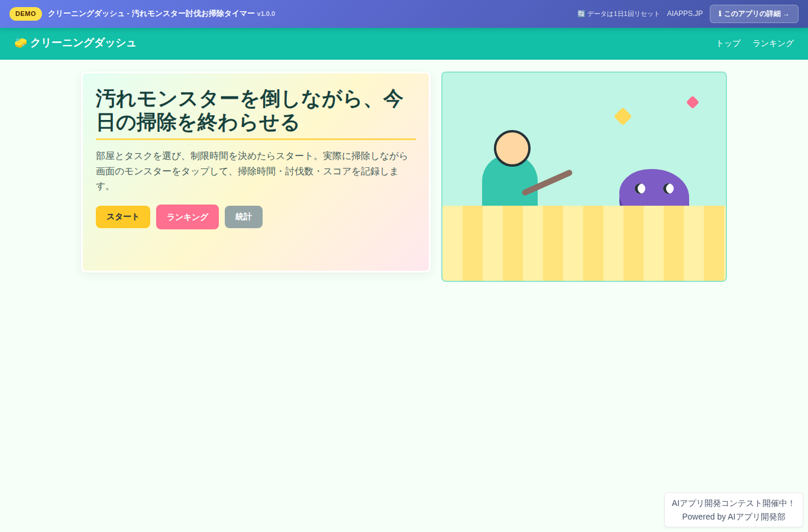Viewport: 808px width, 532px height.
Task: Click the AIAPPS.JP link
Action: point(685,14)
